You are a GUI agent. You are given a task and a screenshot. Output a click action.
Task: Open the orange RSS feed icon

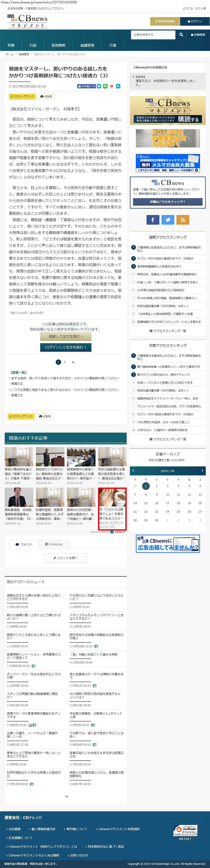tap(183, 220)
